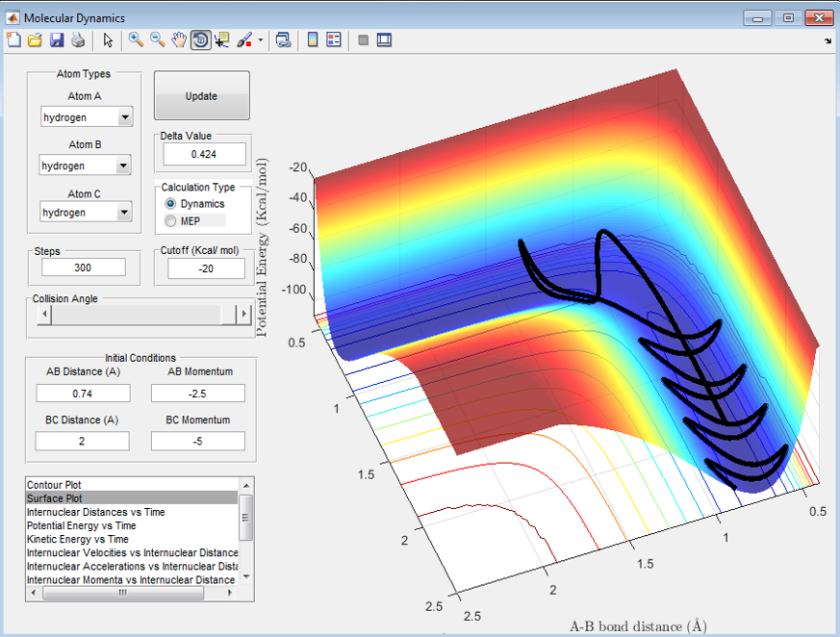This screenshot has width=840, height=637.
Task: Click the Collision Angle slider right arrow
Action: 245,316
